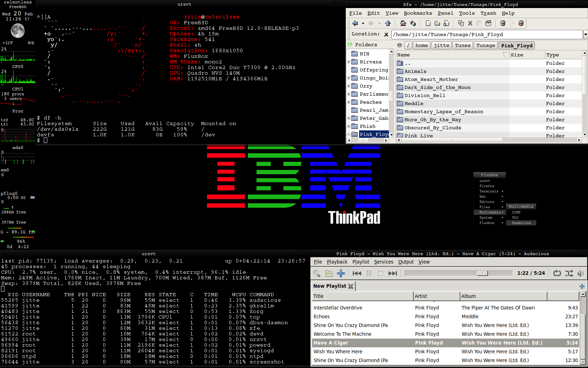Toggle the Folders panel green indicator

coord(350,45)
